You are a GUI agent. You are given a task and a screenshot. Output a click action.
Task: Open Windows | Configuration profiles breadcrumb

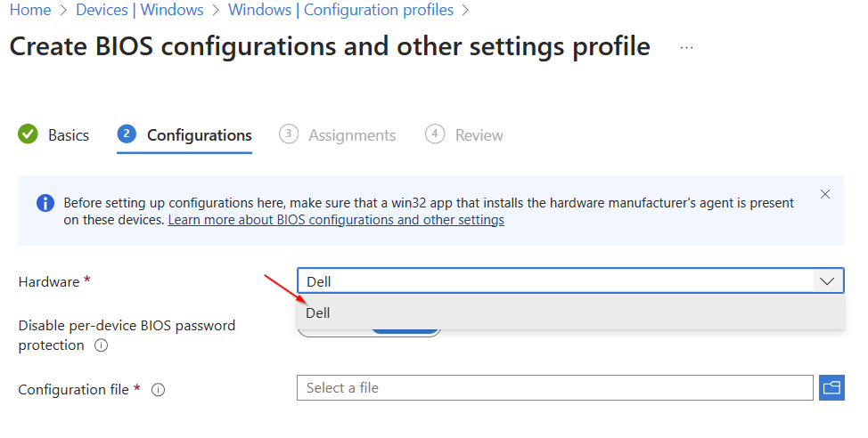tap(340, 11)
